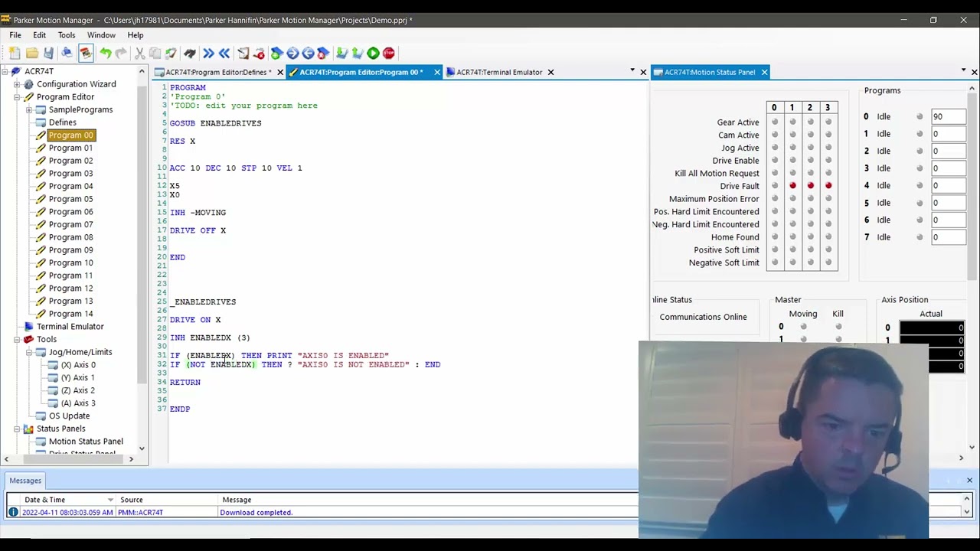Click the Save disk toolbar icon
Screen dimensions: 980x551
pos(48,53)
